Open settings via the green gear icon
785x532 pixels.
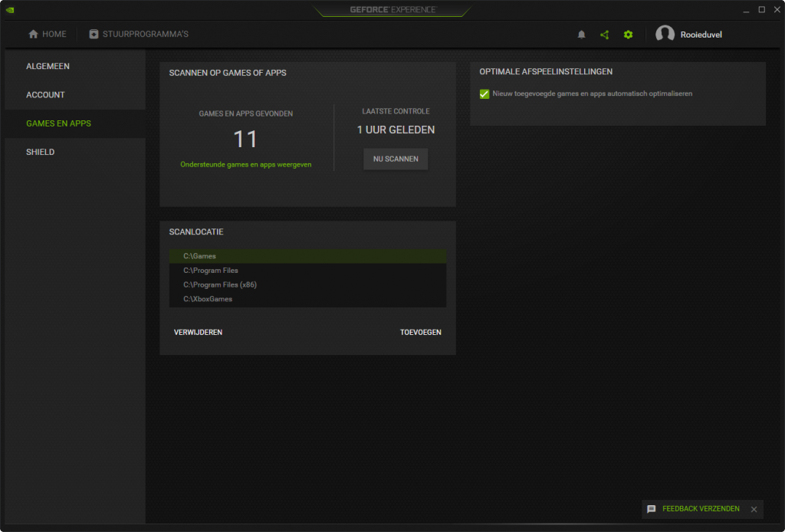click(628, 34)
